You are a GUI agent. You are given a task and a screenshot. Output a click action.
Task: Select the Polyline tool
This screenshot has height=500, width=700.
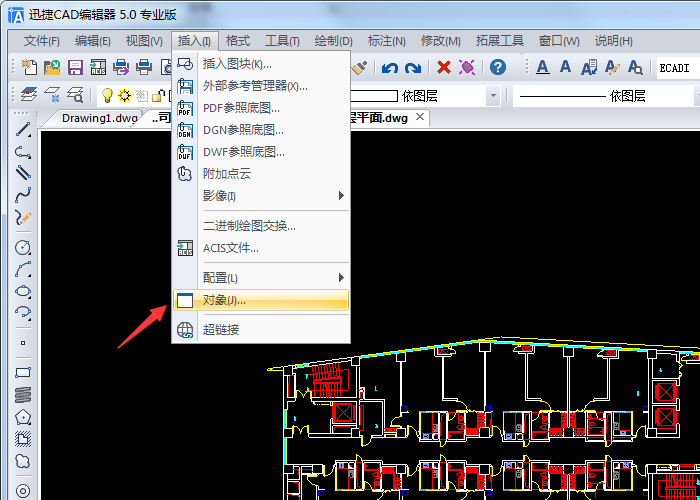pos(23,153)
